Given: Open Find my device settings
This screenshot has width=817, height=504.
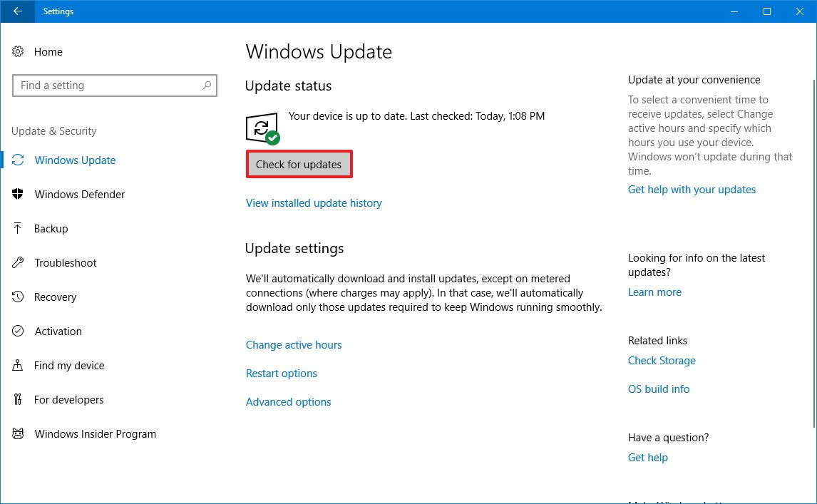Looking at the screenshot, I should [x=69, y=366].
